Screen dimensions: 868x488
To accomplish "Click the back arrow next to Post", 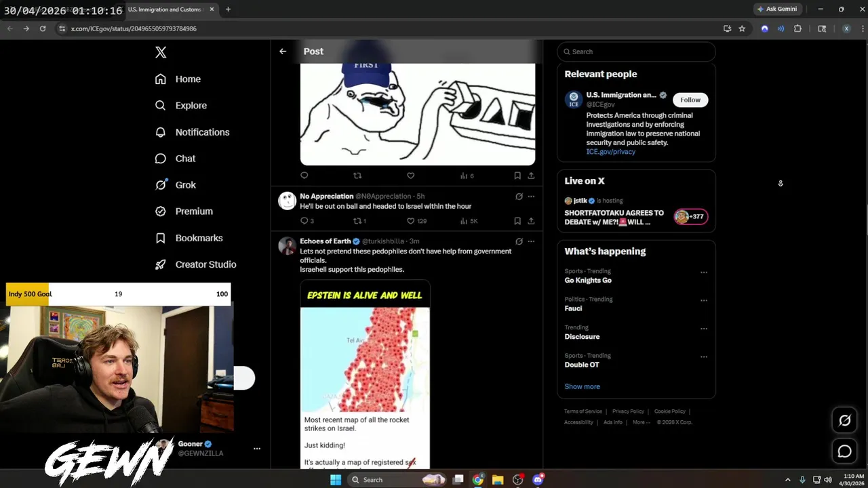I will pyautogui.click(x=283, y=52).
